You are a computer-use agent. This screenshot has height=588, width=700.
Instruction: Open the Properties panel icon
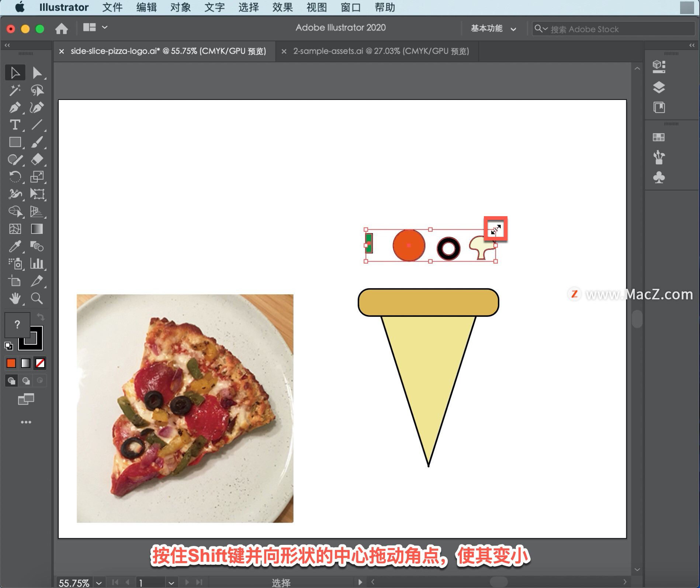coord(659,66)
